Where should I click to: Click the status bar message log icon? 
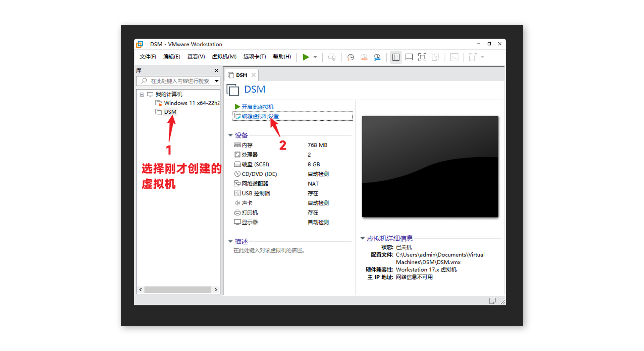[x=492, y=301]
